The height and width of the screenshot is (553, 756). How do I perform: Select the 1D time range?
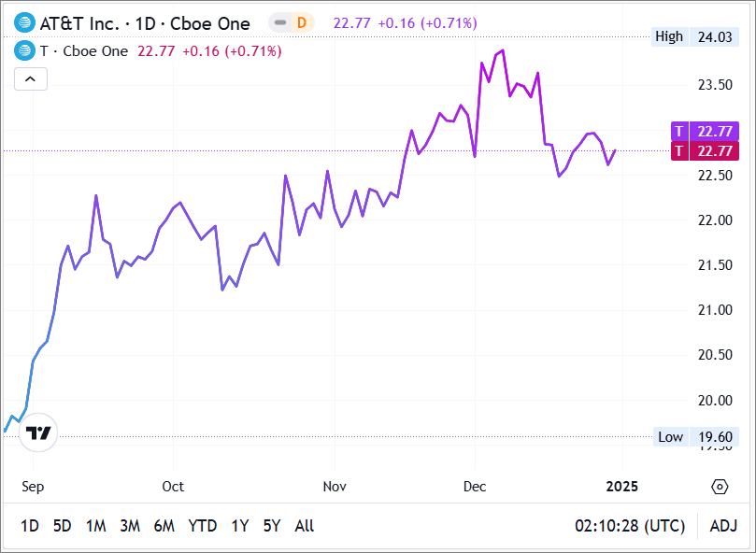coord(30,525)
